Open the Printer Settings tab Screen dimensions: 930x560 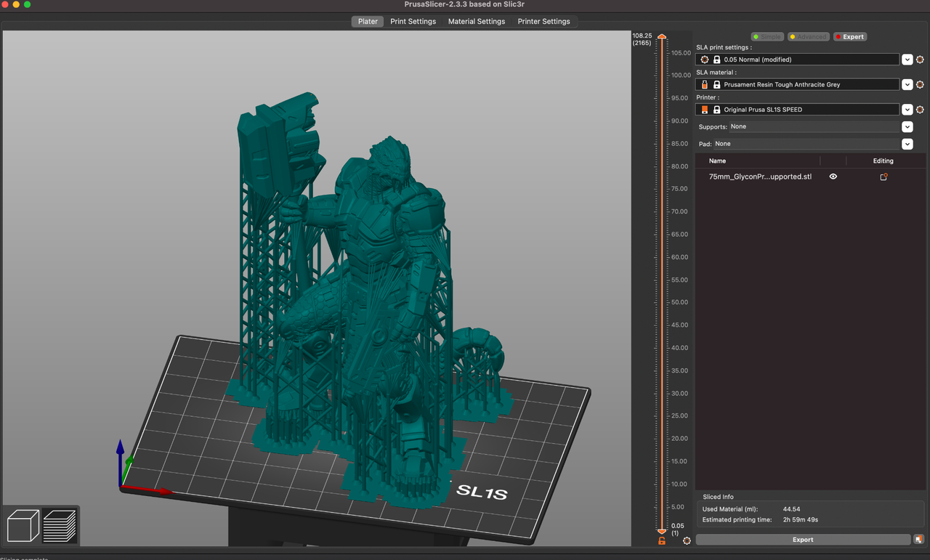[x=543, y=21]
